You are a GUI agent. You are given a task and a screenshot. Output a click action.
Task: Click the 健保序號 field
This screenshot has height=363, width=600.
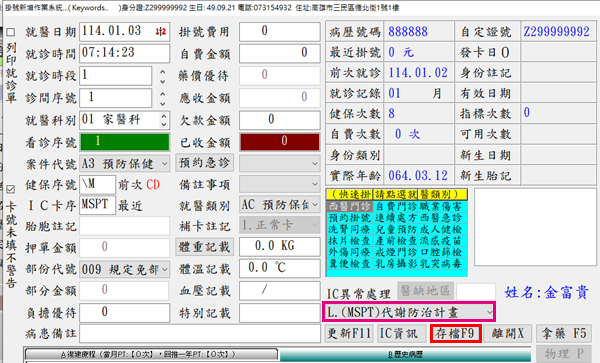98,185
